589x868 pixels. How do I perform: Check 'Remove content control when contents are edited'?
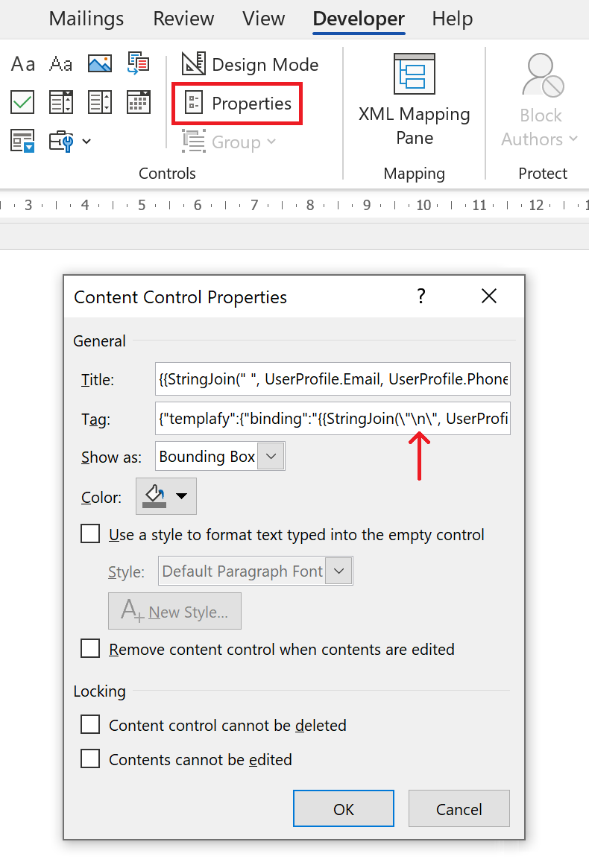(x=90, y=649)
